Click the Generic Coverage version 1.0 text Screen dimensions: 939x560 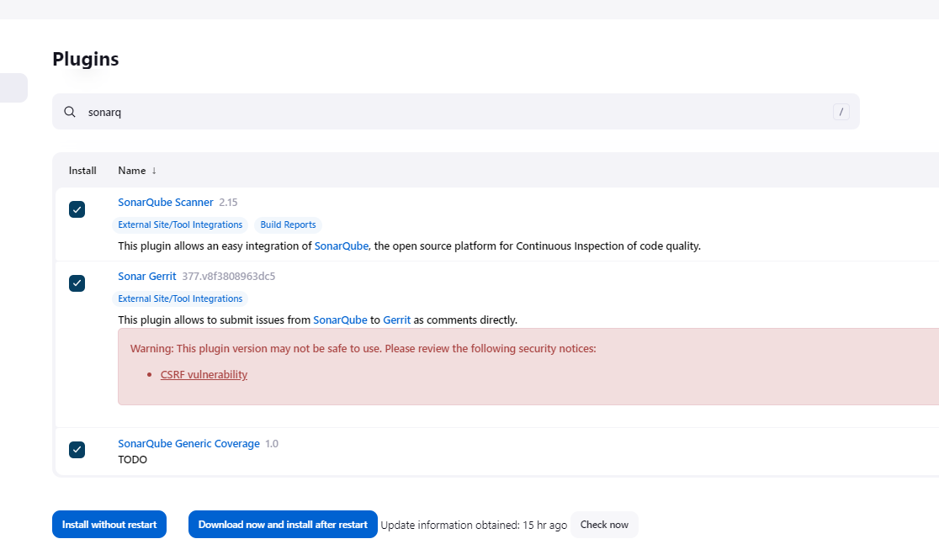(x=272, y=444)
